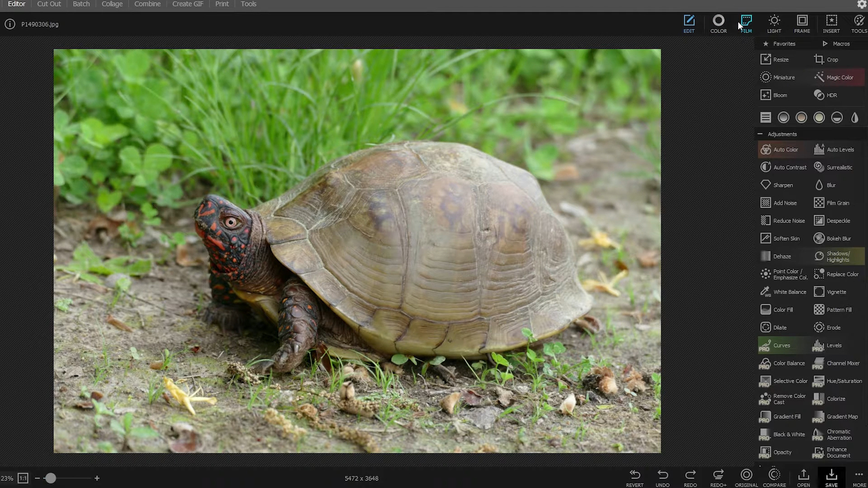The height and width of the screenshot is (488, 868).
Task: Show Favorites list
Action: 779,44
